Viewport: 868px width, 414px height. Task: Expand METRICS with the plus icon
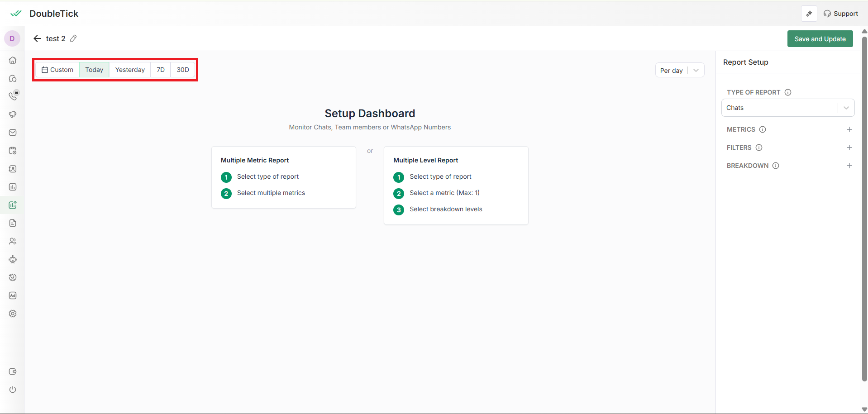point(849,129)
